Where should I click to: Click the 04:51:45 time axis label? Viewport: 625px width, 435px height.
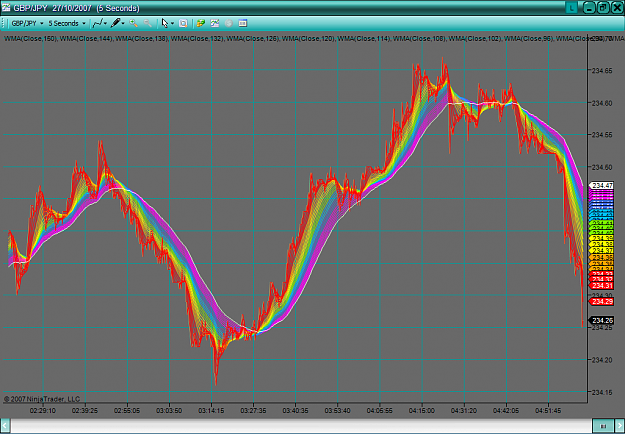pyautogui.click(x=548, y=409)
